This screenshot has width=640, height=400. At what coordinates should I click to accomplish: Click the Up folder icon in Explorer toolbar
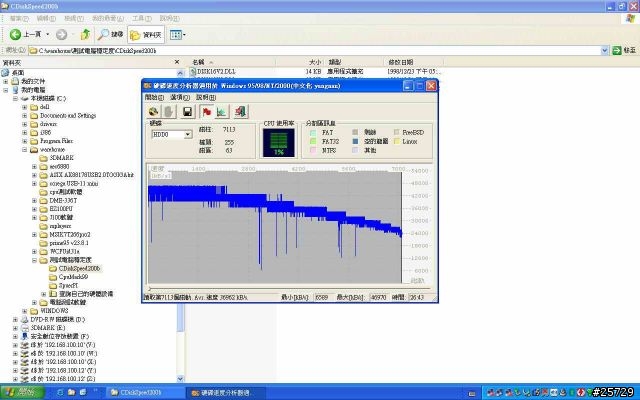pos(85,35)
